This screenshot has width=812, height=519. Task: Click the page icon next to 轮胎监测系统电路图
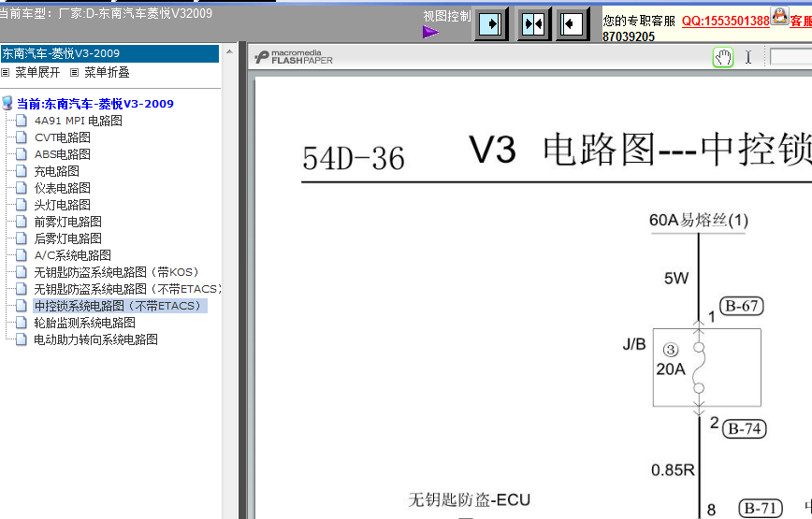pos(22,323)
